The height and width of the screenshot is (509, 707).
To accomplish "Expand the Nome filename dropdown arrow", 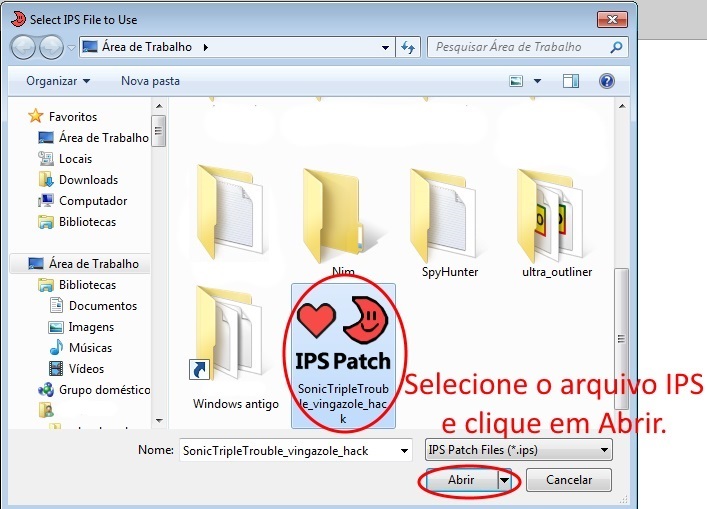I will tap(404, 450).
